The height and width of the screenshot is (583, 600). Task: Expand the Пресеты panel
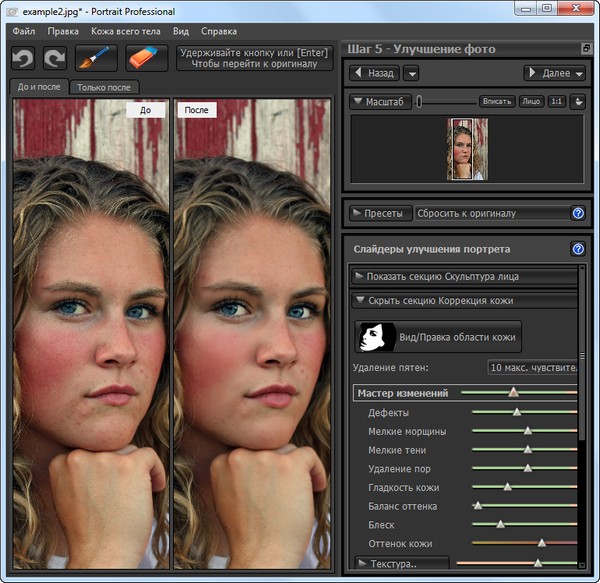coord(379,213)
